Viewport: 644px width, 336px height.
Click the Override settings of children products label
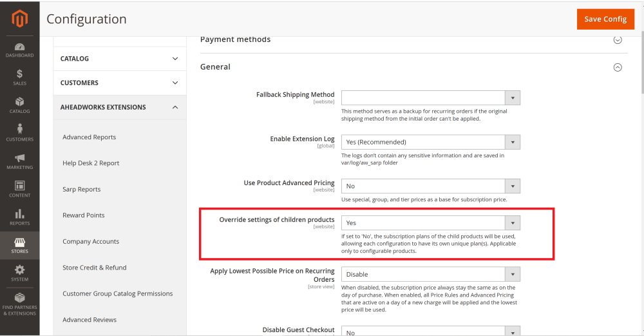click(277, 220)
